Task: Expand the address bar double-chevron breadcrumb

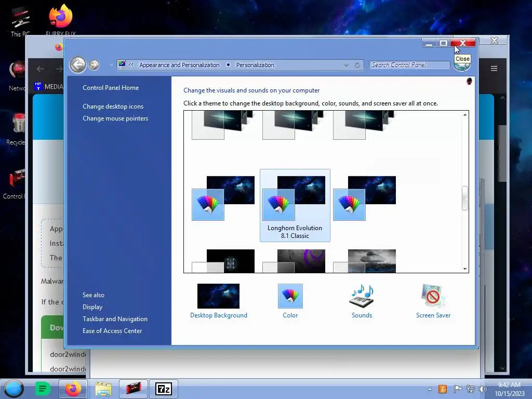Action: click(131, 65)
